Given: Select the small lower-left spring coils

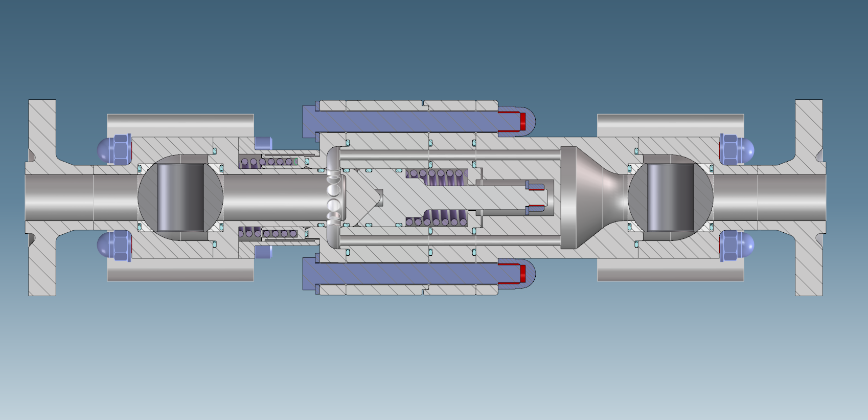Looking at the screenshot, I should [x=269, y=233].
